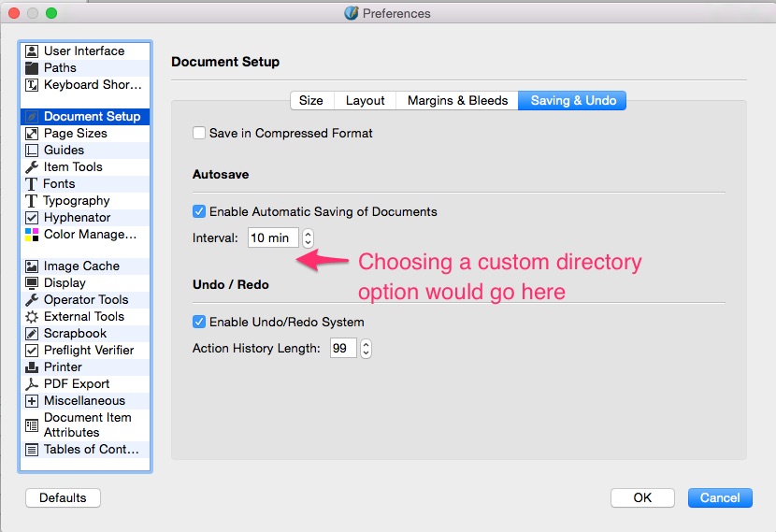Click the PDF Export icon
The height and width of the screenshot is (532, 776).
pos(32,384)
